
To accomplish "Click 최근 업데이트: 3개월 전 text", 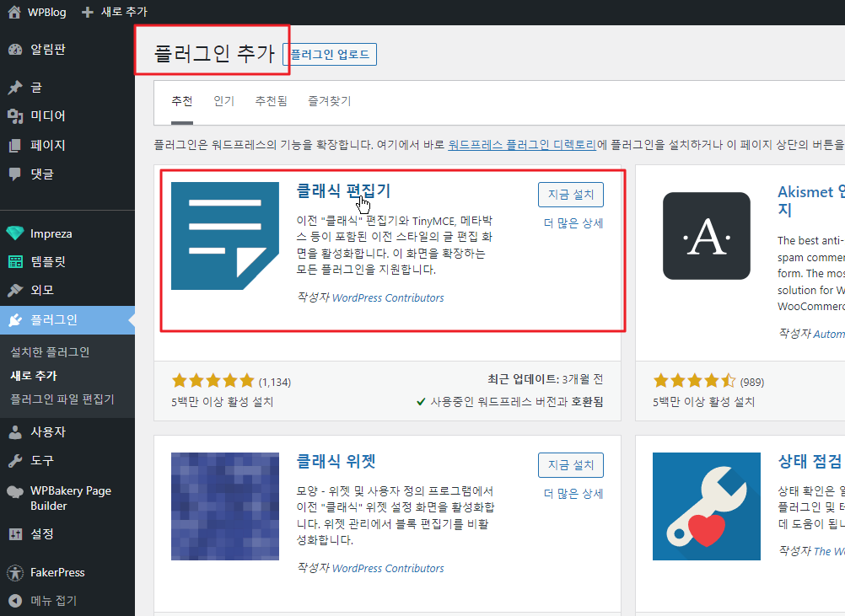I will tap(545, 379).
